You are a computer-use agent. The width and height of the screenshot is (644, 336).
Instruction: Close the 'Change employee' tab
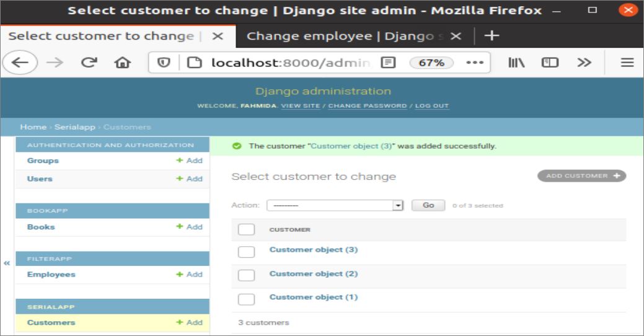(x=456, y=36)
